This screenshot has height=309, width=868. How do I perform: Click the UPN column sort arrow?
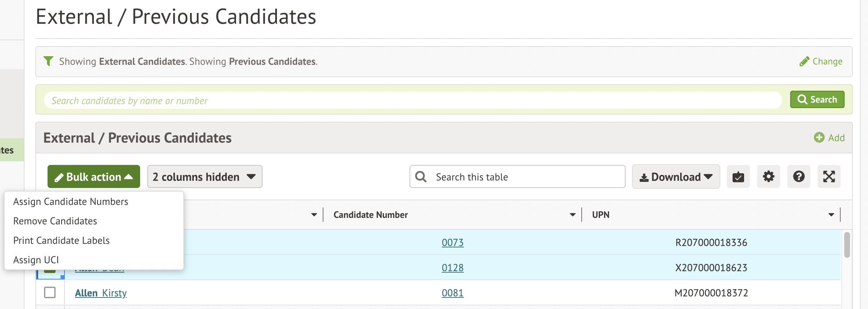[831, 215]
